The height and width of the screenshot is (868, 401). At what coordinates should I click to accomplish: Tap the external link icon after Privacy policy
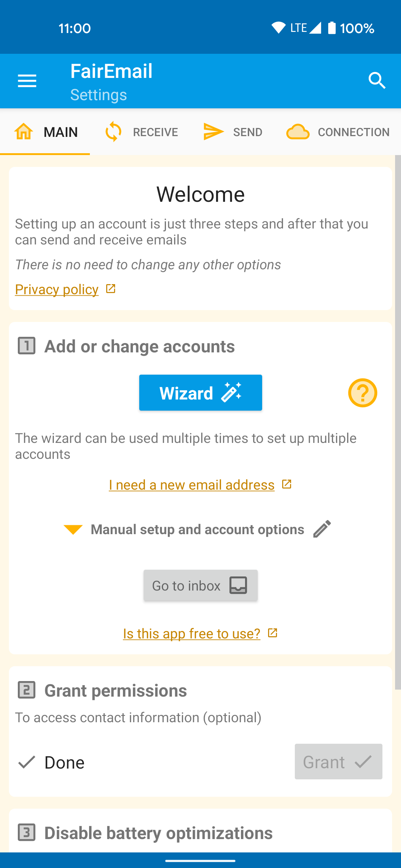click(111, 289)
